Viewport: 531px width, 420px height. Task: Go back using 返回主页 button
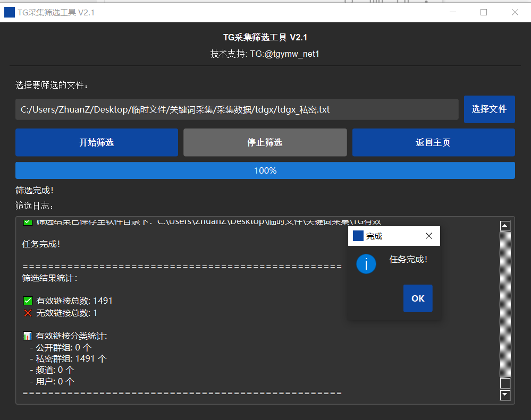433,142
